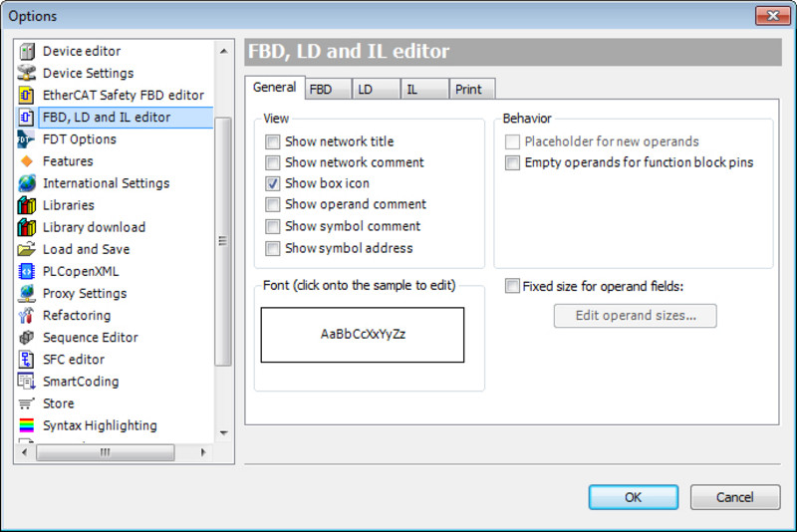Click the Syntax Highlighting rainbow icon
797x532 pixels.
click(x=27, y=425)
